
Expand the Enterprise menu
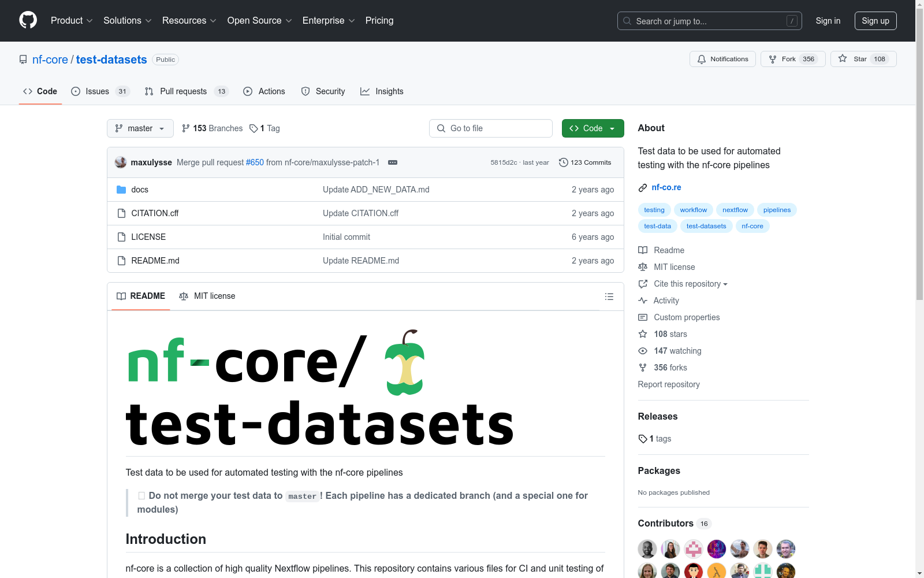[x=329, y=21]
